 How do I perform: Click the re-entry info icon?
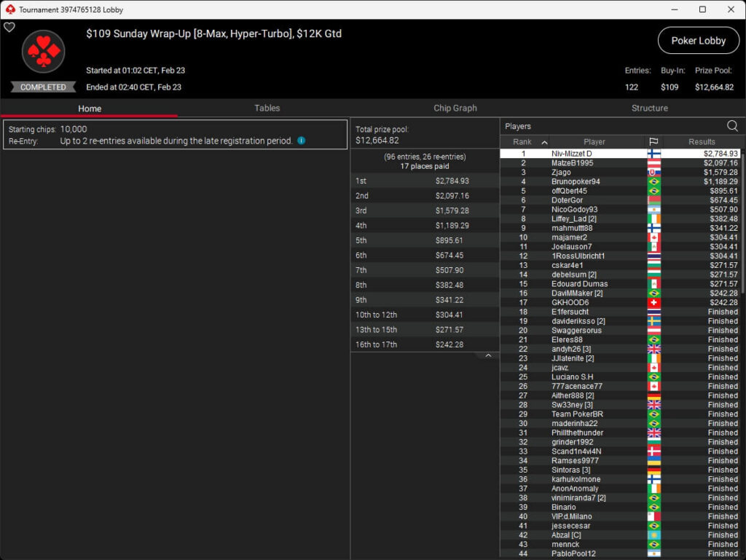click(302, 141)
